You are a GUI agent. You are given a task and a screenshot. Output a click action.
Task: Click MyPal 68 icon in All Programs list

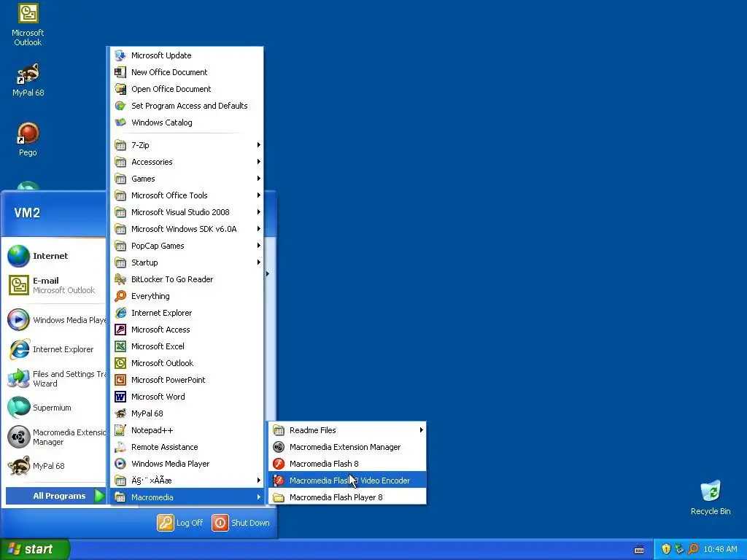(x=120, y=413)
